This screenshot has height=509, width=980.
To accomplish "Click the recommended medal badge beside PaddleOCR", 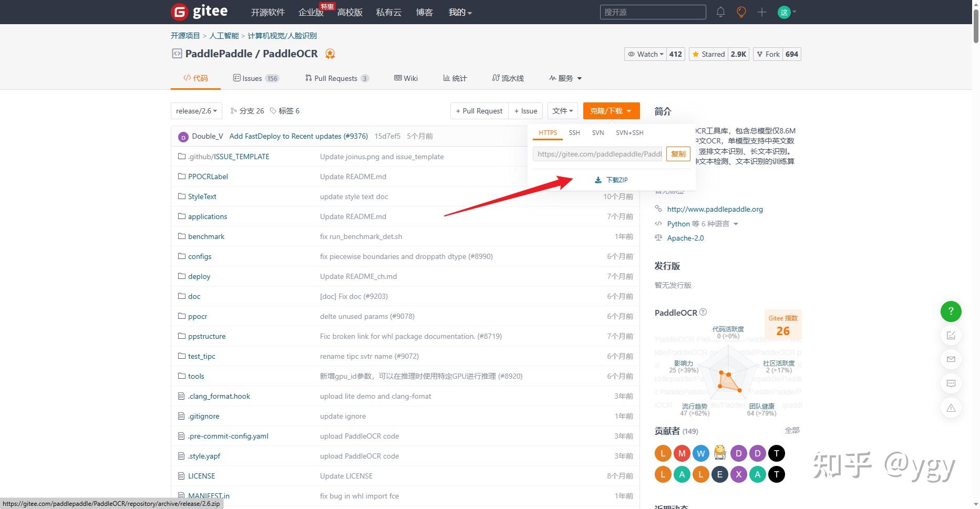I will [330, 54].
